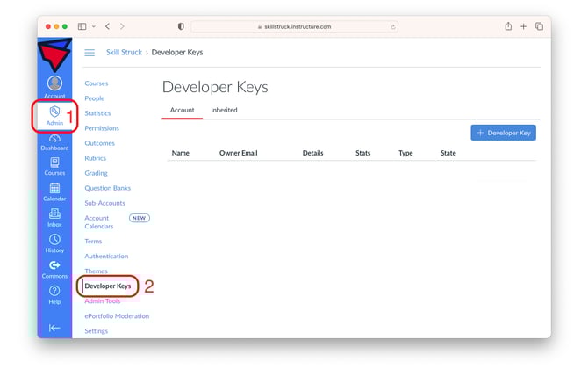
Task: Click the Type column header
Action: [405, 153]
